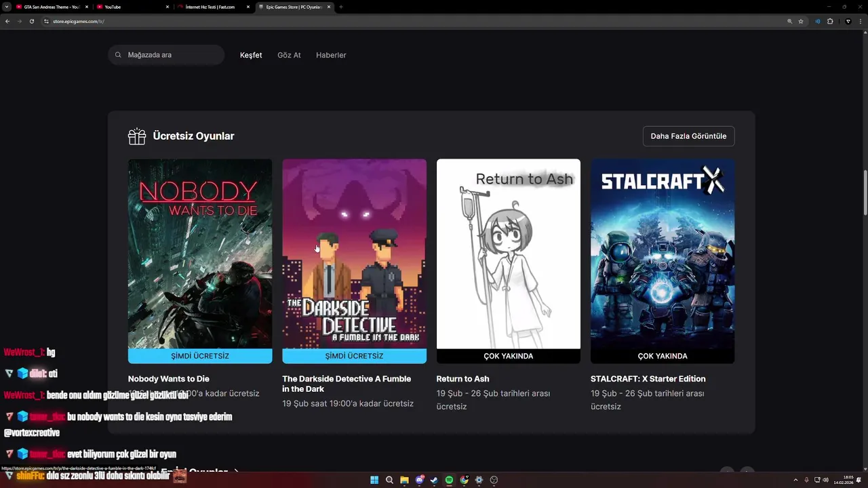868x488 pixels.
Task: Click Return to Ash title link
Action: click(462, 379)
